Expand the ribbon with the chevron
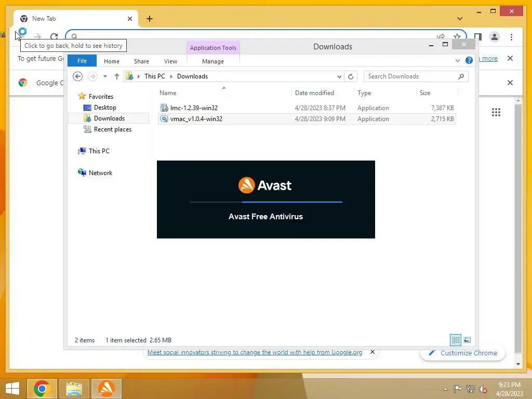Viewport: 532px width, 399px height. click(457, 60)
